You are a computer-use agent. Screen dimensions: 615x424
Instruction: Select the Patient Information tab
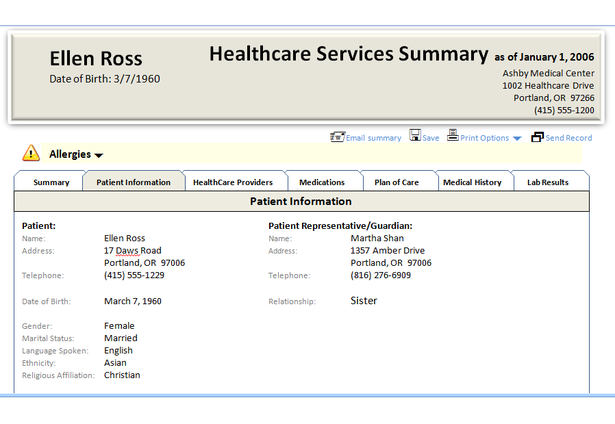click(133, 182)
